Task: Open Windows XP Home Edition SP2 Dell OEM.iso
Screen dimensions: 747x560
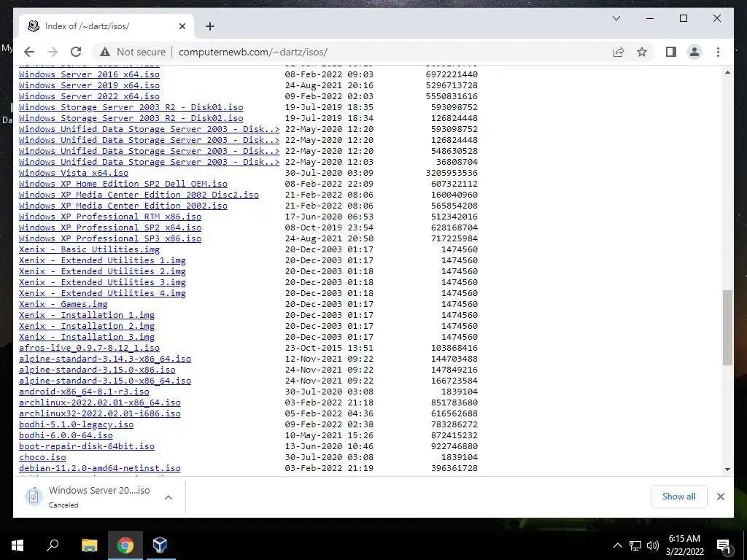Action: [x=123, y=184]
